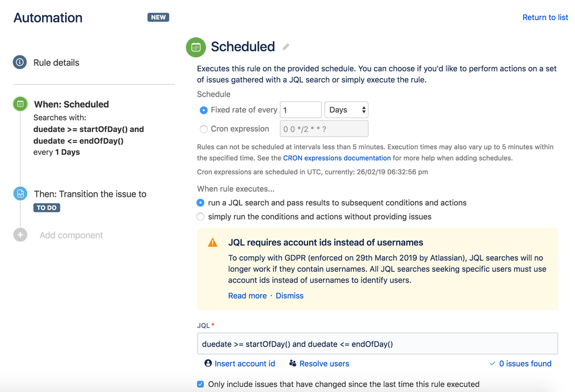Choose simply run the conditions and actions

200,216
